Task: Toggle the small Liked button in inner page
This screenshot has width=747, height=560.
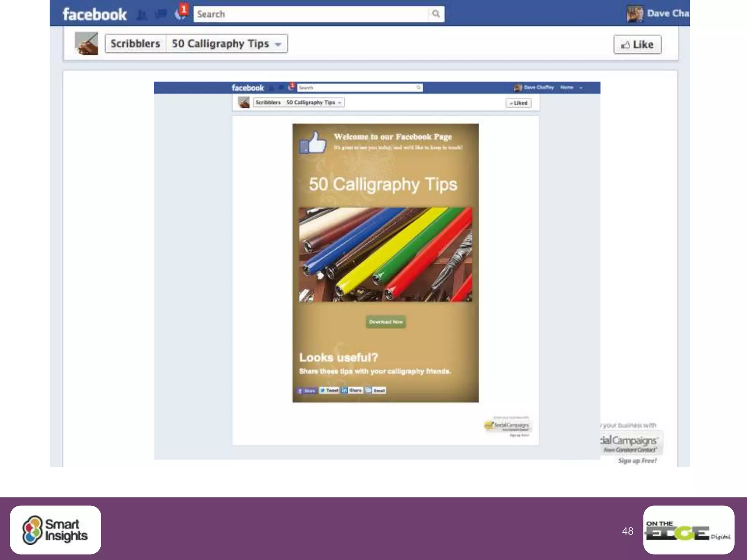Action: click(x=518, y=103)
